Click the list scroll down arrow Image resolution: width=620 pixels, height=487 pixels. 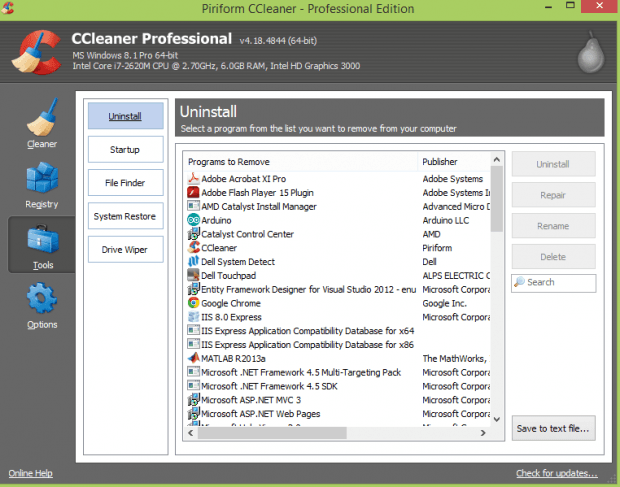[x=497, y=419]
